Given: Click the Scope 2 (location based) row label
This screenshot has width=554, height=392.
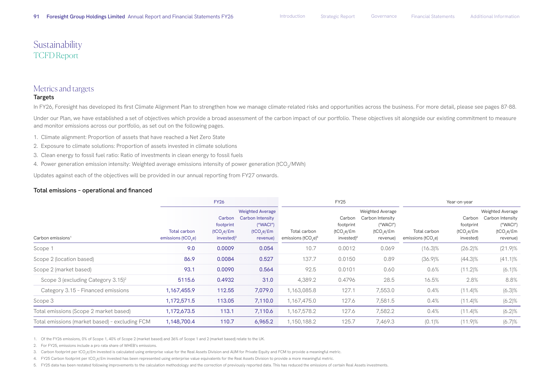Looking at the screenshot, I should pyautogui.click(x=64, y=259).
